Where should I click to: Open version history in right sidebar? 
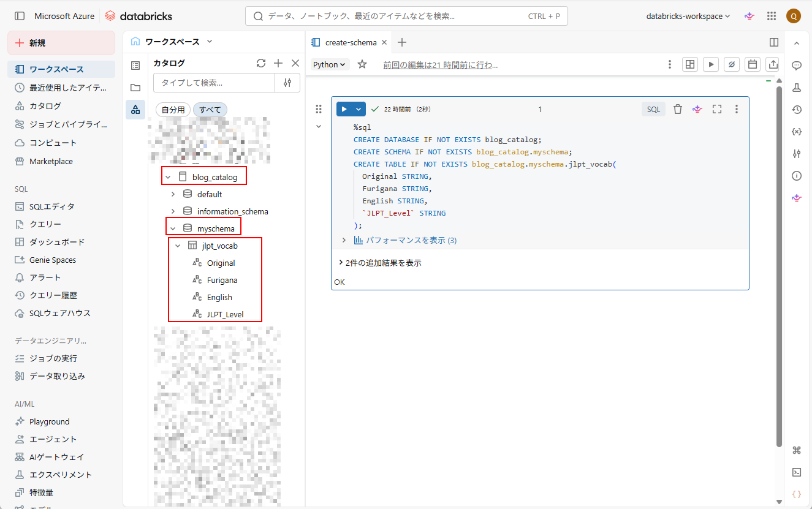[797, 110]
